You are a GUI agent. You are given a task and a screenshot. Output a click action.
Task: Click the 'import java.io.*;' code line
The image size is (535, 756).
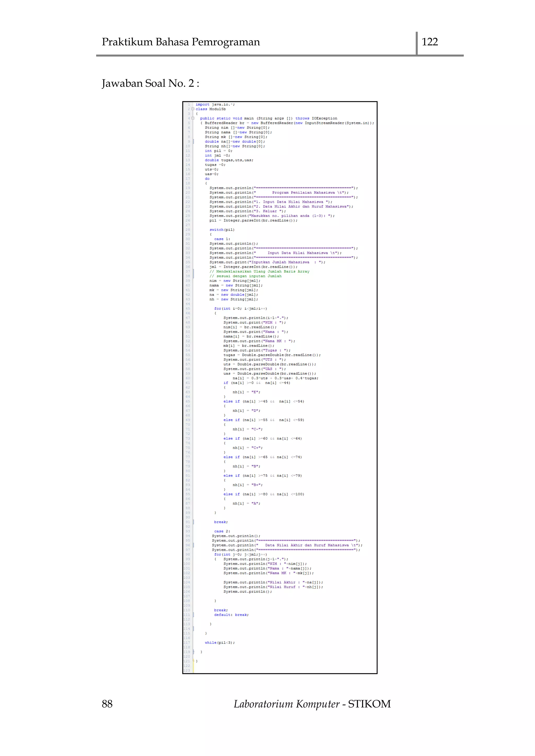click(x=215, y=104)
